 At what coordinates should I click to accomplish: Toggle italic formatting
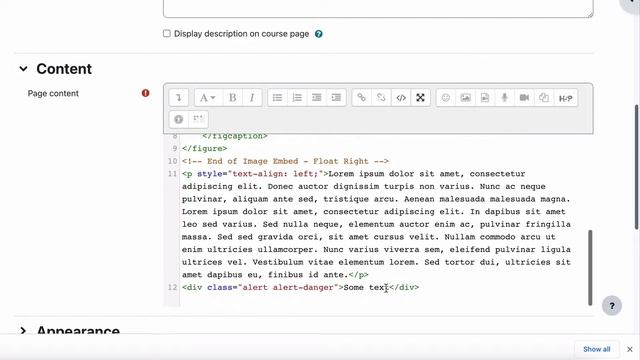252,98
